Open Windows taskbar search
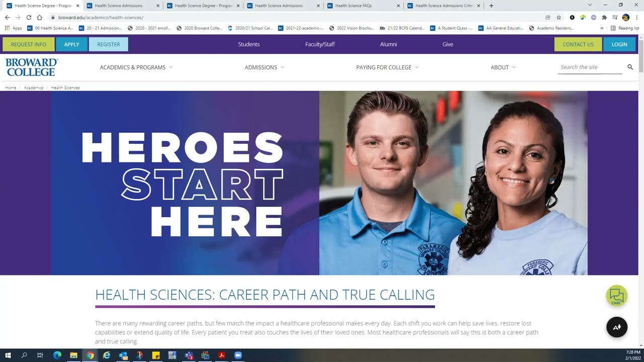Viewport: 644px width, 362px height. coord(24,355)
